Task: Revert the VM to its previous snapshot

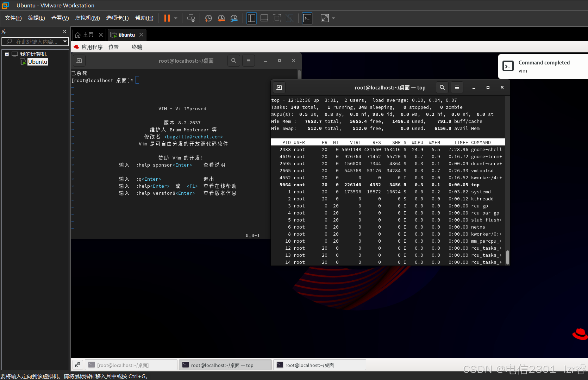Action: [221, 18]
